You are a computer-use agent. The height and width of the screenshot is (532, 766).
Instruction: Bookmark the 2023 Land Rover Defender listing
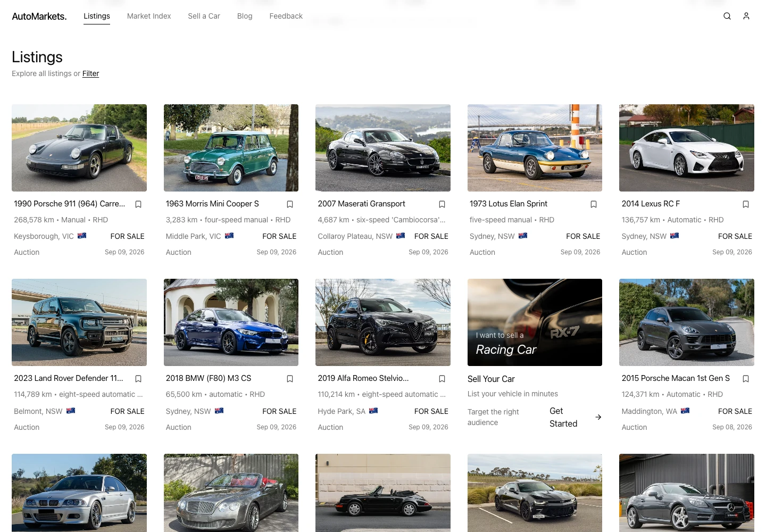138,379
